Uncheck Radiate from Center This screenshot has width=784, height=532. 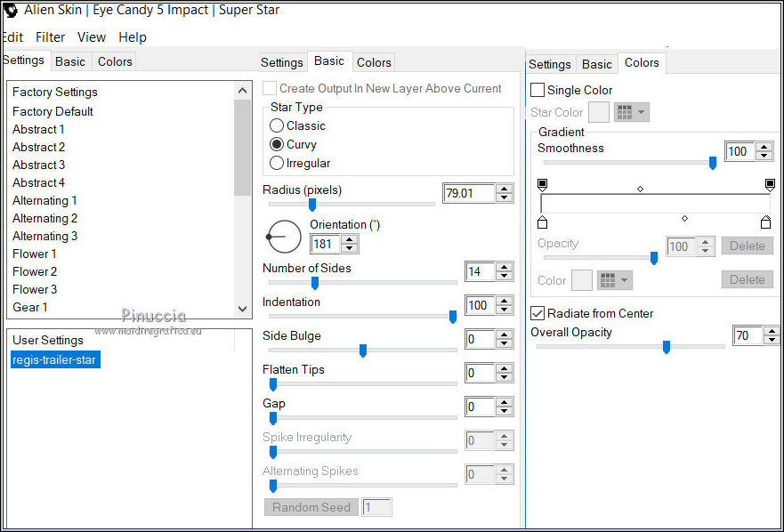click(537, 313)
